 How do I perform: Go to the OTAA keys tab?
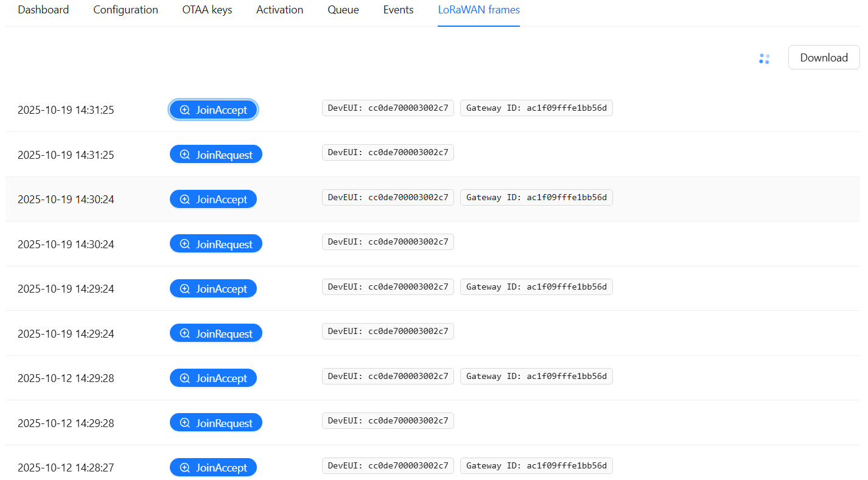(207, 10)
